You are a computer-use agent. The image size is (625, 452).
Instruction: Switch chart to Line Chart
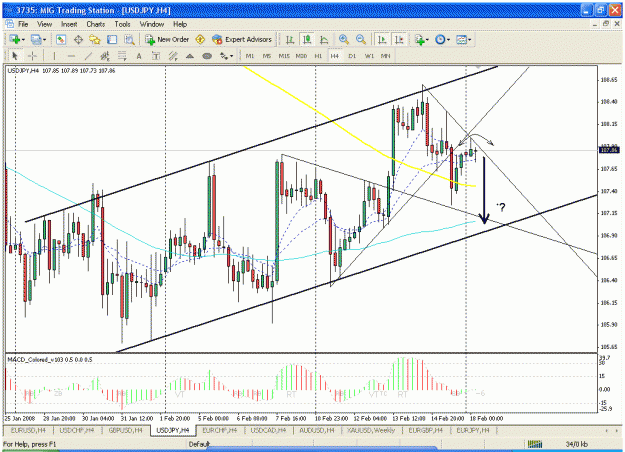tap(324, 39)
